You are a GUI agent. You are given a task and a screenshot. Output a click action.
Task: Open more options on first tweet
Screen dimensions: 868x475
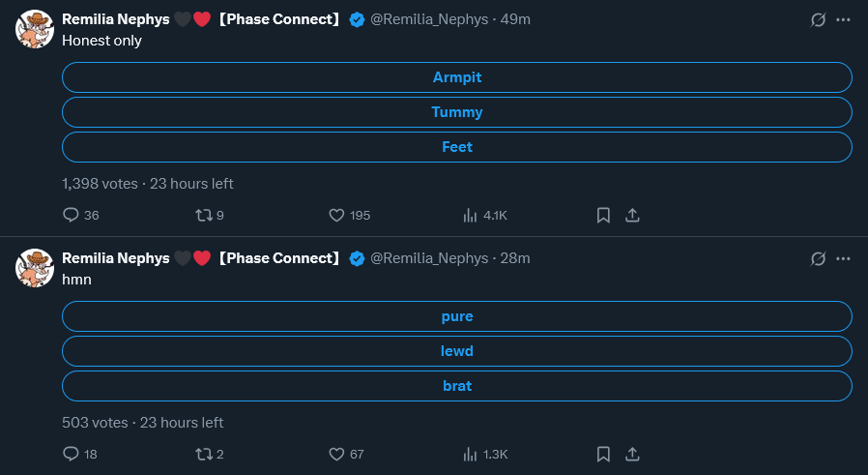(x=843, y=20)
